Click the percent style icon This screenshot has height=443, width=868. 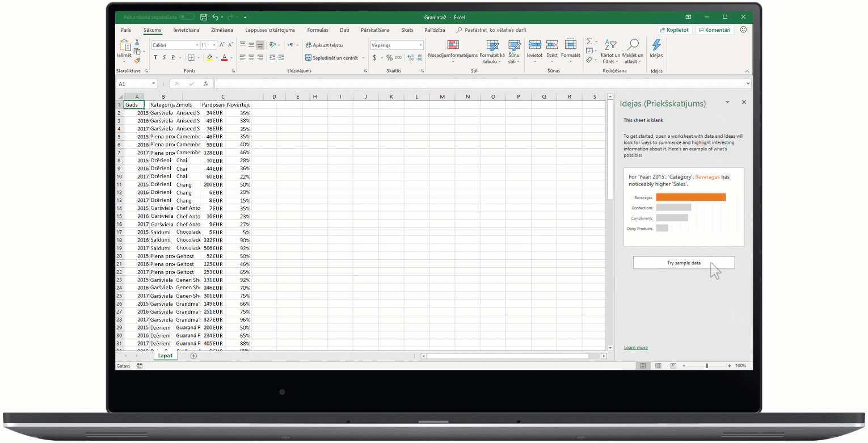[390, 57]
